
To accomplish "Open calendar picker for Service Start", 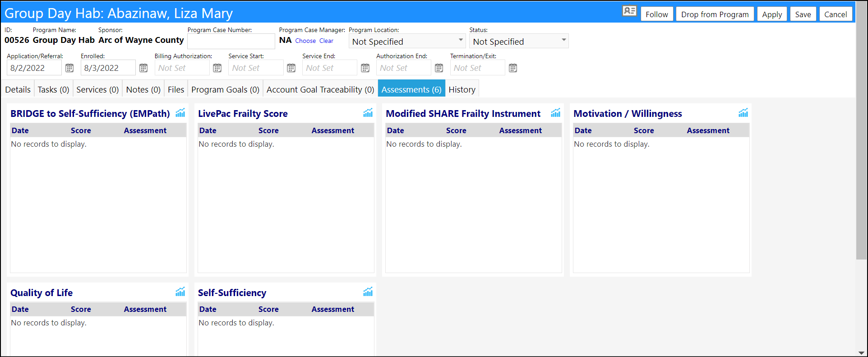I will point(291,68).
